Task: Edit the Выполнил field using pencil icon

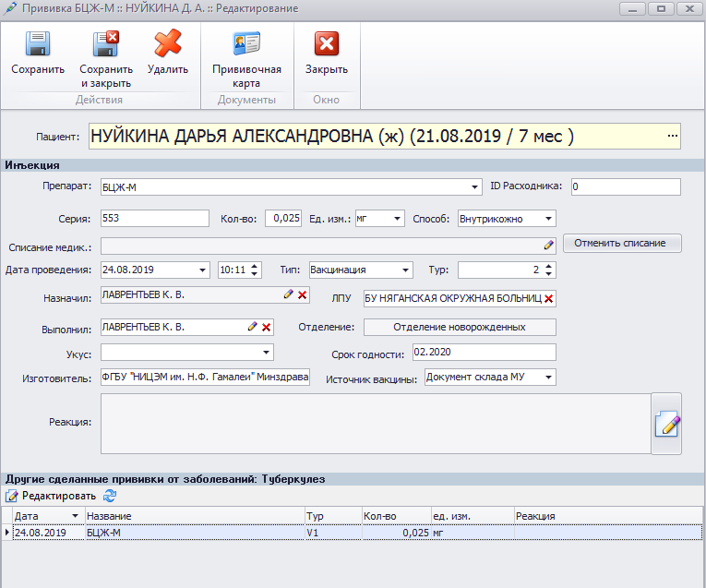Action: 252,327
